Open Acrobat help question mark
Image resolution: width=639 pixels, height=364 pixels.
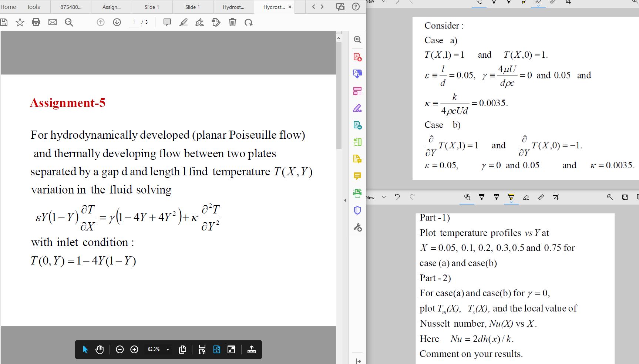(x=356, y=7)
